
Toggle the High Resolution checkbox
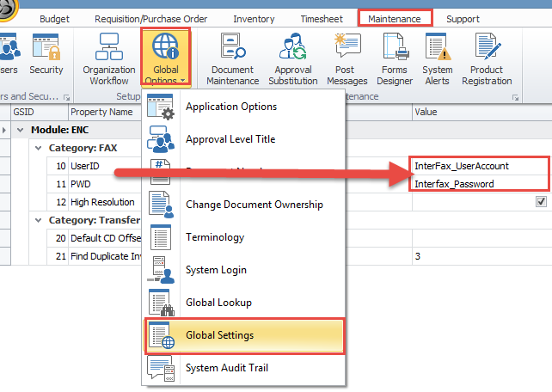click(541, 202)
